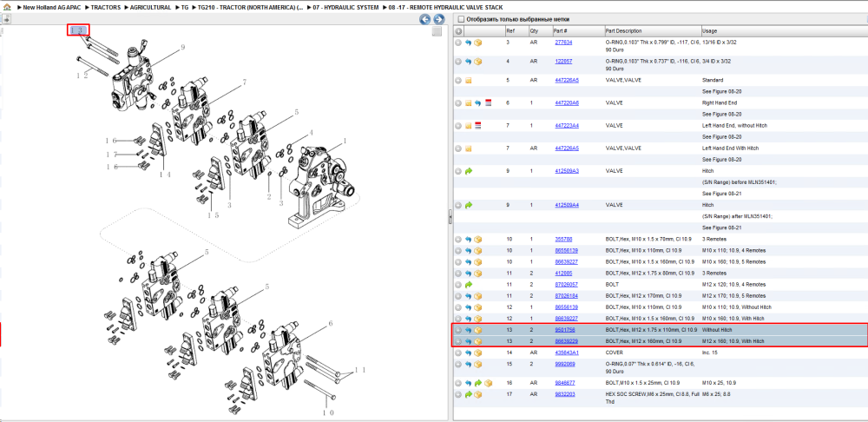
Task: Open the 07 - HYDRAULIC SYSTEM breadcrumb
Action: (345, 8)
